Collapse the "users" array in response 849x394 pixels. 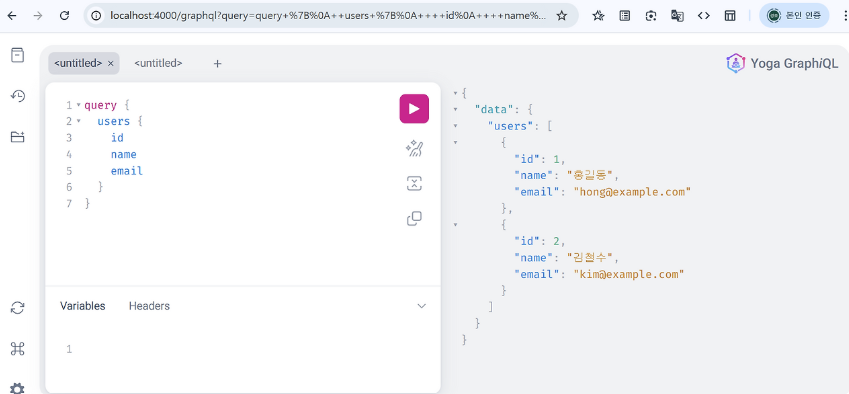click(x=455, y=126)
